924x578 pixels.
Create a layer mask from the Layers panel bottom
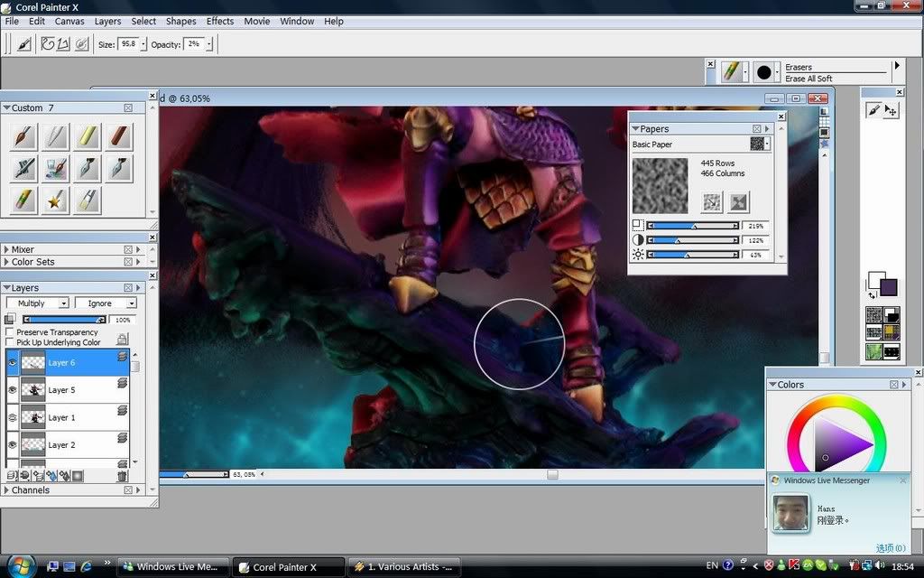(78, 475)
